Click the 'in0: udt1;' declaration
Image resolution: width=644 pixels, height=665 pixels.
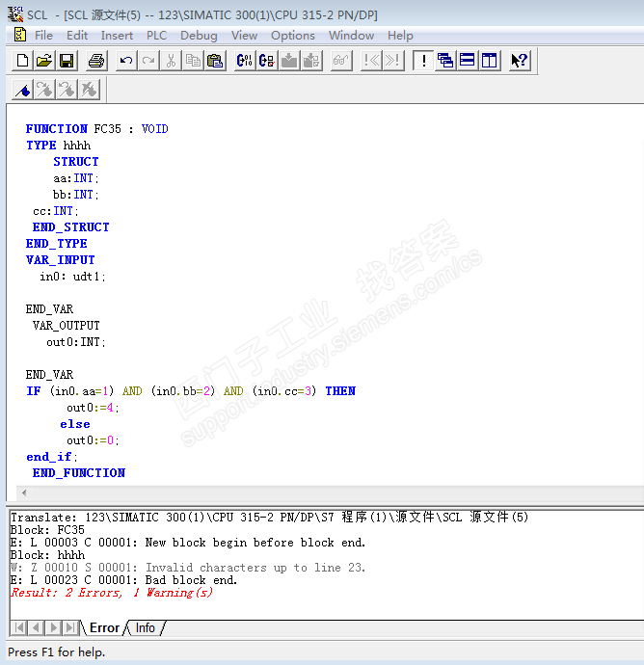(x=72, y=277)
